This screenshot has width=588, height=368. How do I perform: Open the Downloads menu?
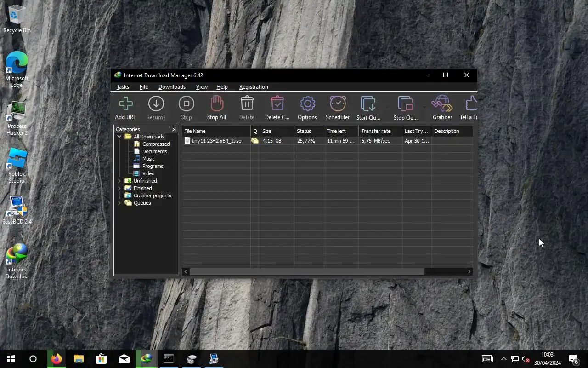[172, 87]
